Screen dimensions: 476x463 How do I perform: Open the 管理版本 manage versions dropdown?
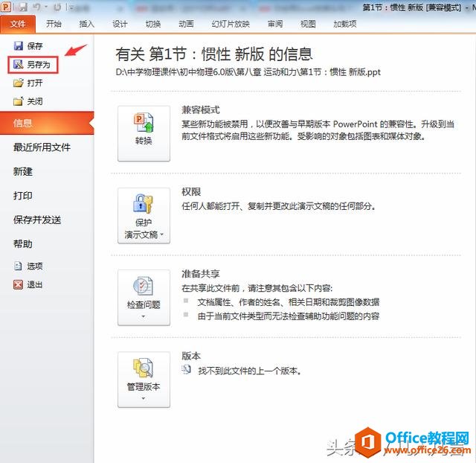point(144,380)
